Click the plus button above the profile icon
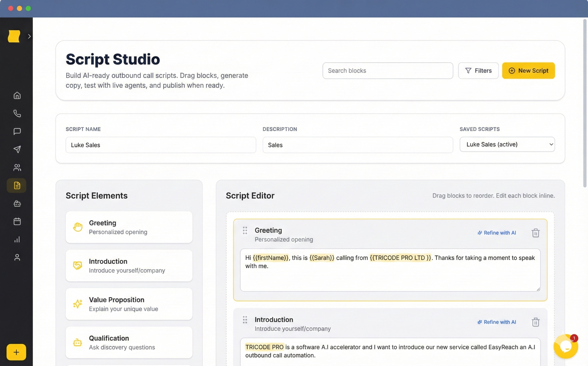The width and height of the screenshot is (588, 366). click(x=16, y=352)
